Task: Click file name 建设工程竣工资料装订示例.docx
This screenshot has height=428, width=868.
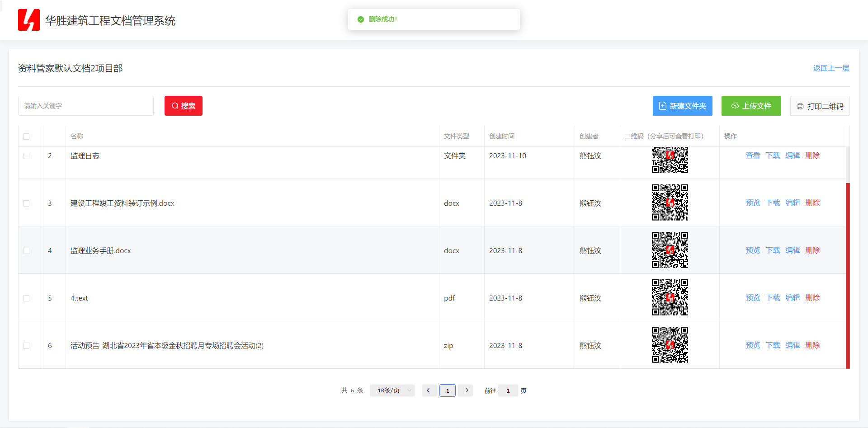Action: [123, 203]
